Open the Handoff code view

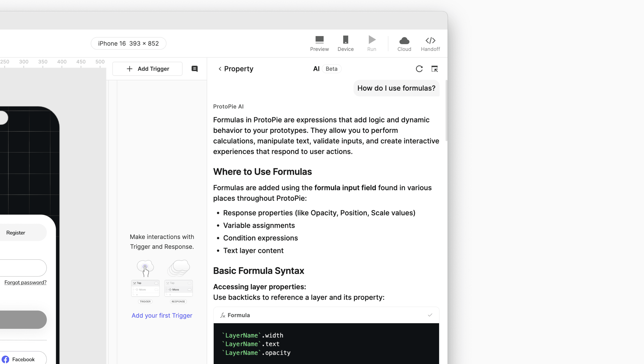pyautogui.click(x=430, y=43)
